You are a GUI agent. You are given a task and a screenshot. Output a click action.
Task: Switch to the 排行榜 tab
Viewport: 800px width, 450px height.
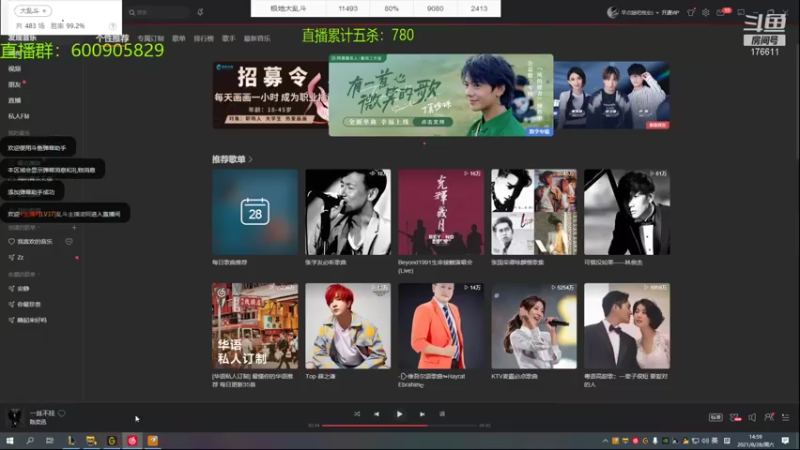204,38
